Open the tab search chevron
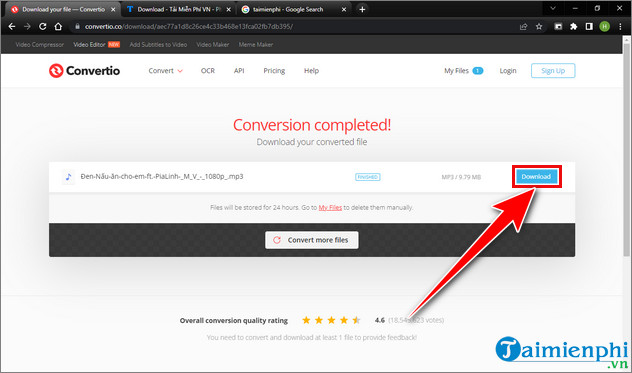 [553, 8]
